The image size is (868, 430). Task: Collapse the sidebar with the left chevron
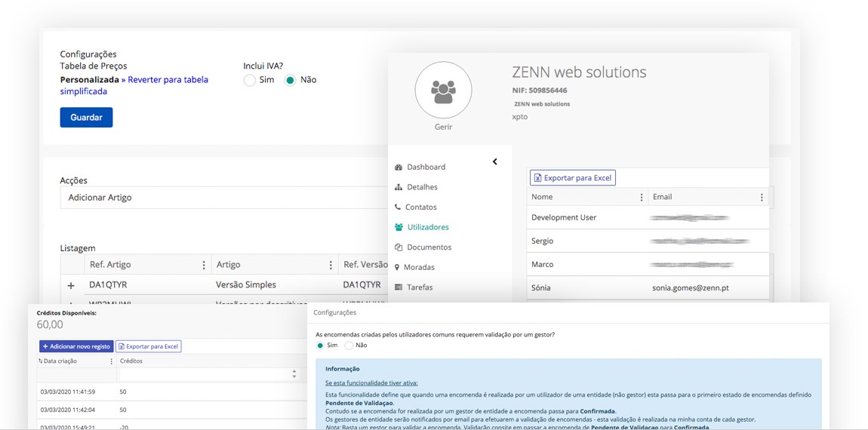click(495, 161)
